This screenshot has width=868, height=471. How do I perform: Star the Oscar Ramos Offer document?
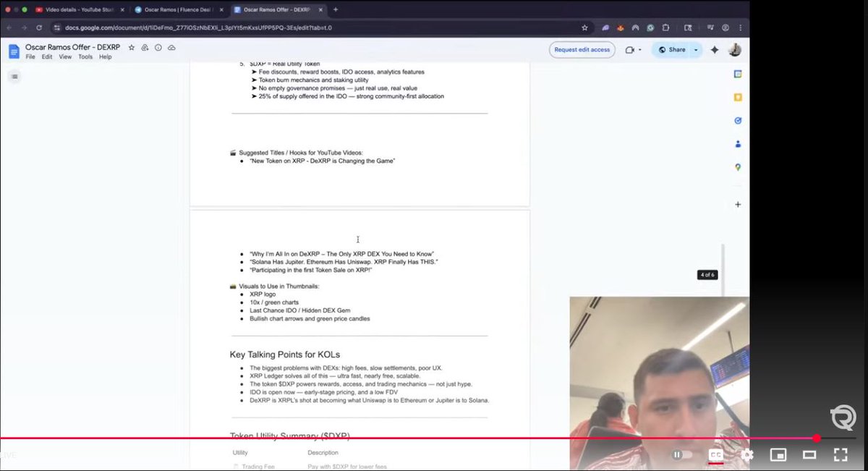pyautogui.click(x=131, y=47)
